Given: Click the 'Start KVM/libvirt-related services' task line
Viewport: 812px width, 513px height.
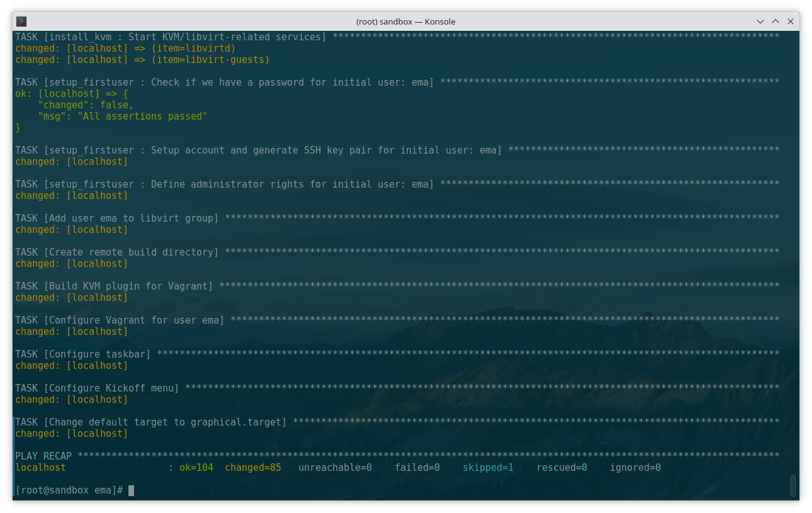Looking at the screenshot, I should pyautogui.click(x=397, y=37).
